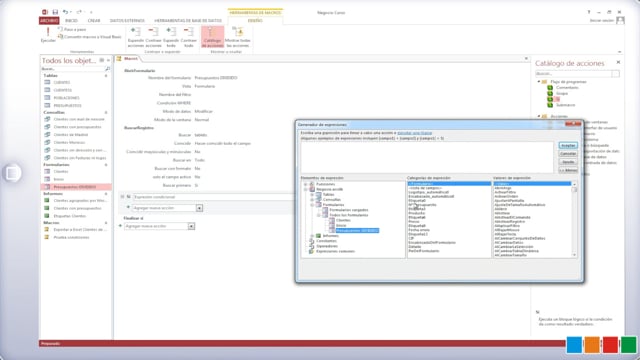The width and height of the screenshot is (640, 360).
Task: Collapse the Macros group in navigation
Action: [107, 223]
